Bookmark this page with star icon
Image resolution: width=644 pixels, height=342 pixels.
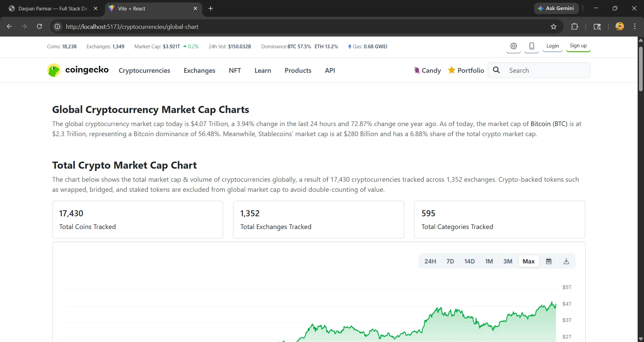pos(553,26)
